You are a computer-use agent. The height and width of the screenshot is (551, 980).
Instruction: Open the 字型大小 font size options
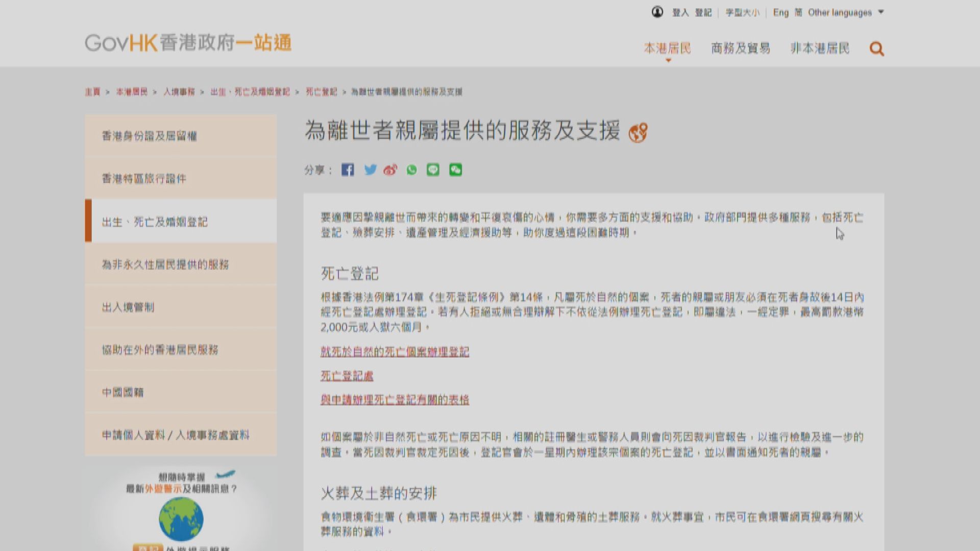(x=742, y=12)
